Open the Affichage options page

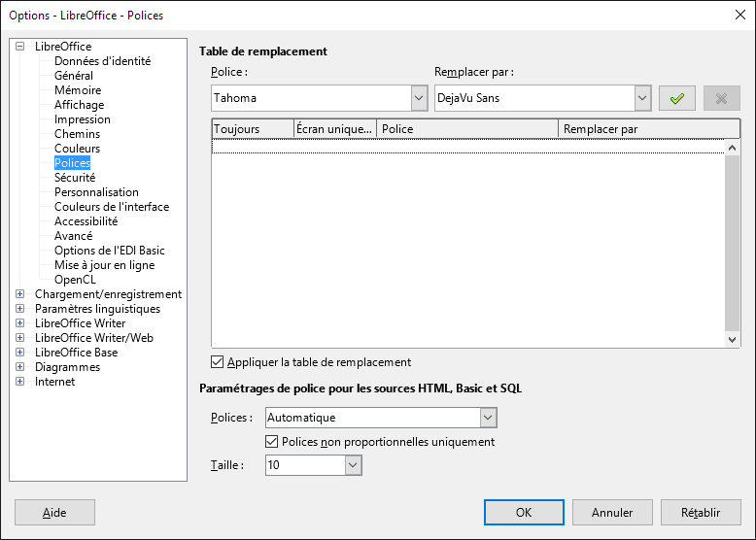coord(79,105)
